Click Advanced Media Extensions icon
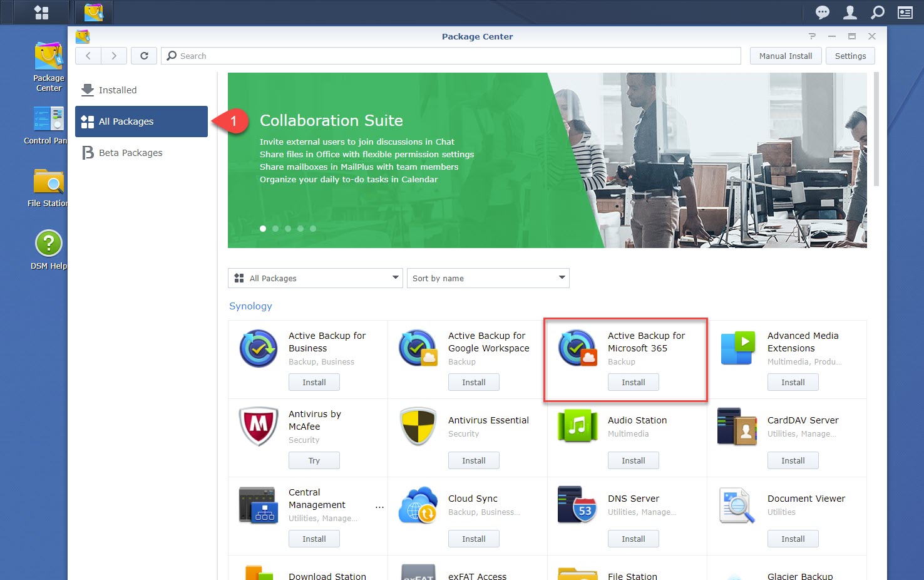The width and height of the screenshot is (924, 580). [737, 348]
